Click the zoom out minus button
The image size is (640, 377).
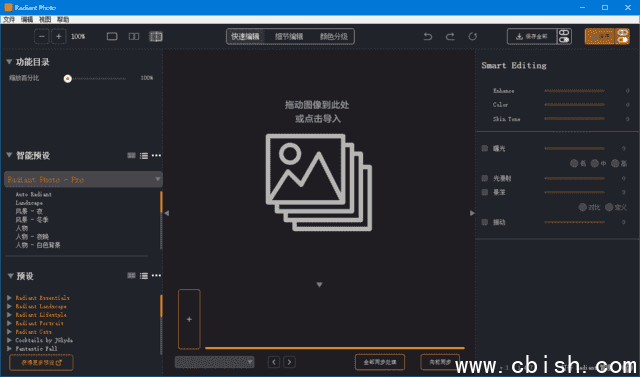click(42, 37)
